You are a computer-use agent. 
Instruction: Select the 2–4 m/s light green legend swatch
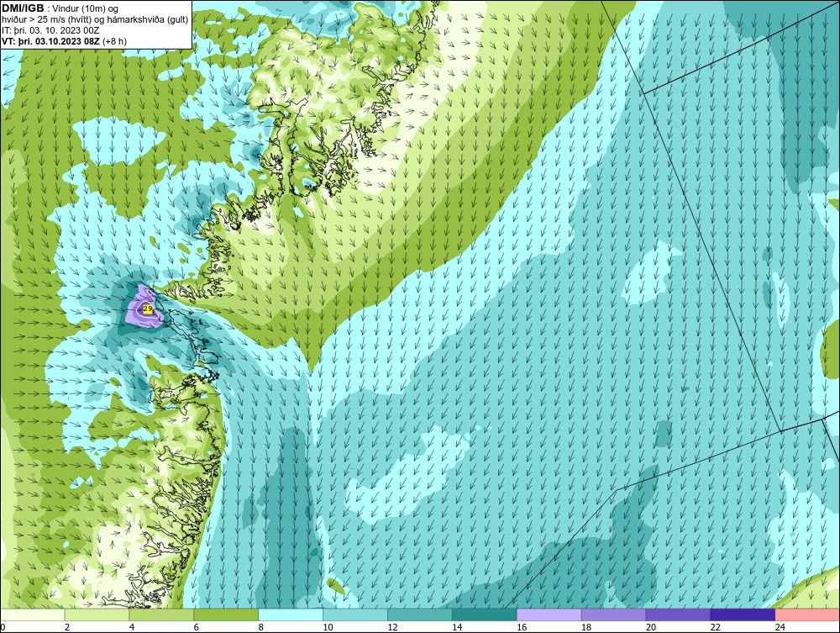pyautogui.click(x=97, y=615)
